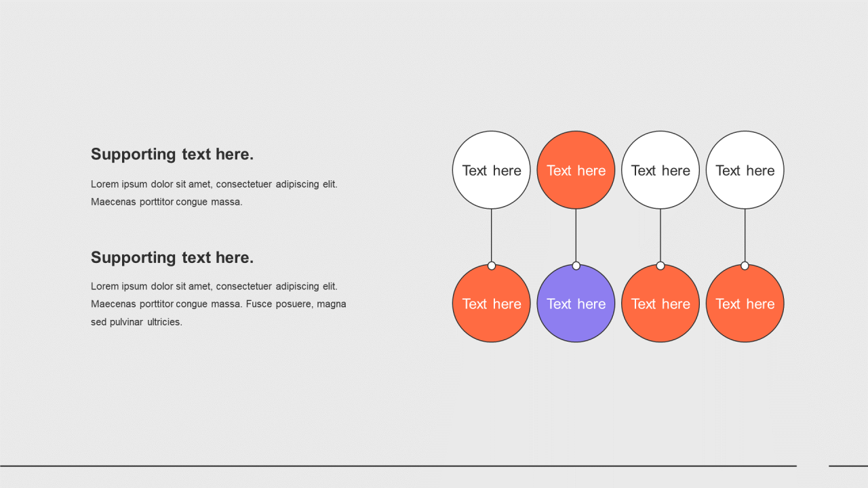Screen dimensions: 868x488
Task: Click the upper "Supporting text here." heading
Action: coord(172,155)
